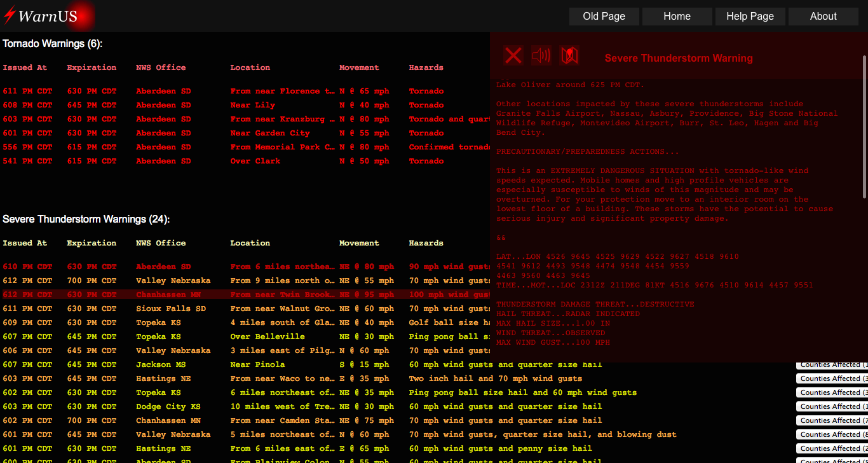Select '5 miles northeast of…' Valley Nebraska location
This screenshot has height=463, width=868.
pyautogui.click(x=283, y=434)
